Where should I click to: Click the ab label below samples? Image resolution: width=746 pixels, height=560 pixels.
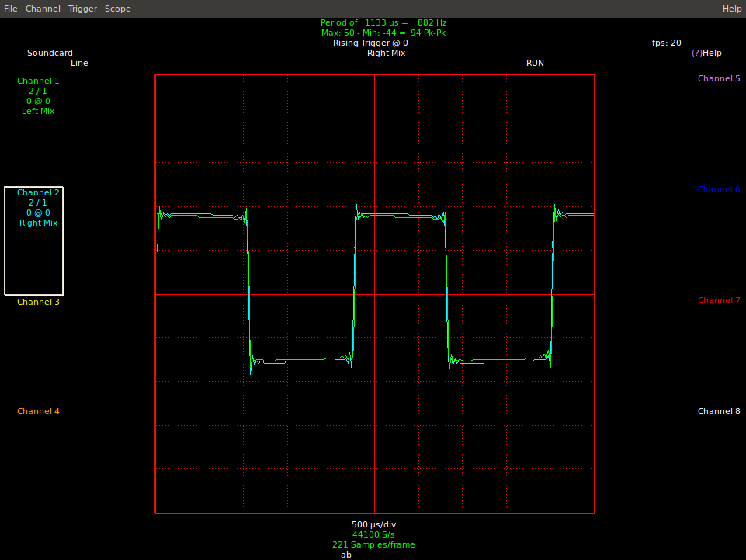coord(346,555)
